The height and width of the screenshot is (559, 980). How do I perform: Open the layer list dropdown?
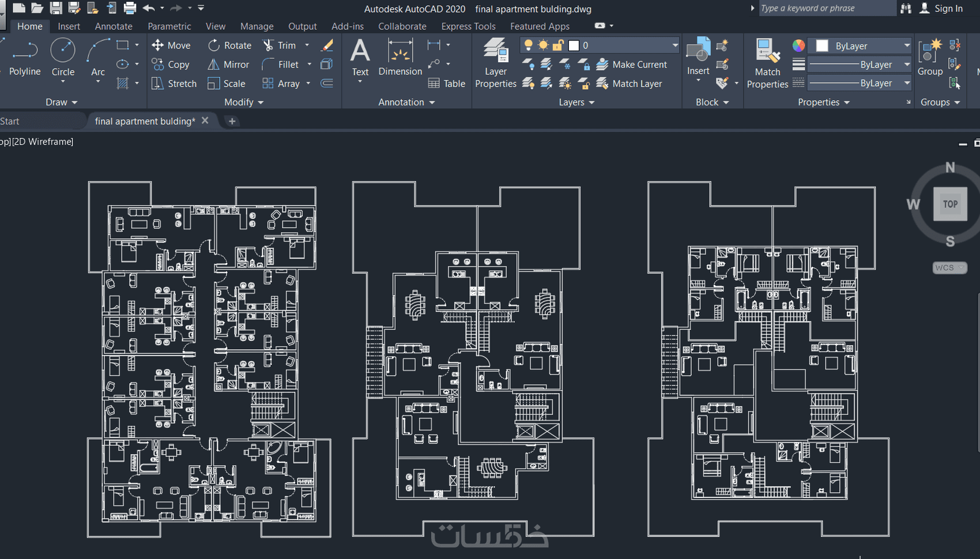pyautogui.click(x=675, y=46)
